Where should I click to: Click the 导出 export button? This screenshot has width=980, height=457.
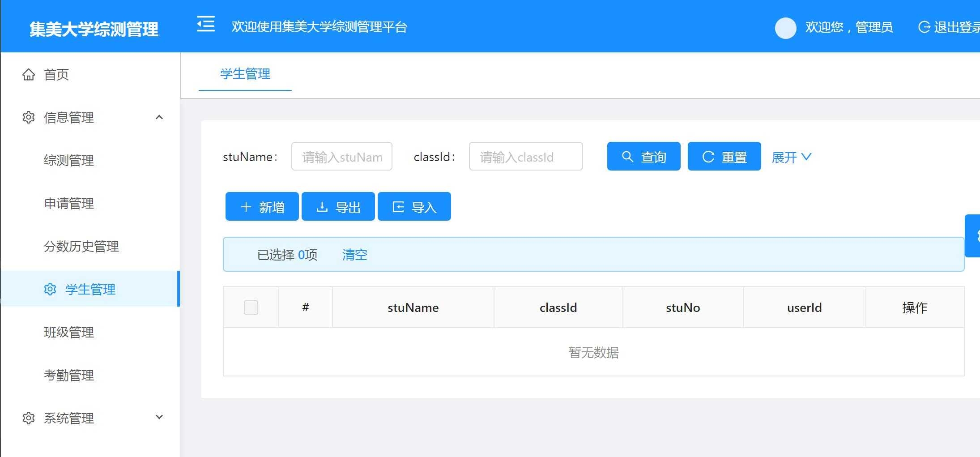click(338, 206)
